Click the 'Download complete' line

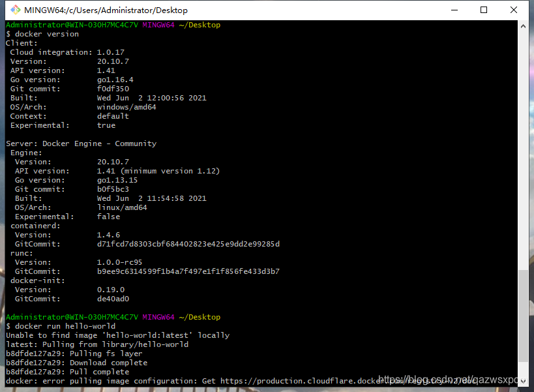77,363
